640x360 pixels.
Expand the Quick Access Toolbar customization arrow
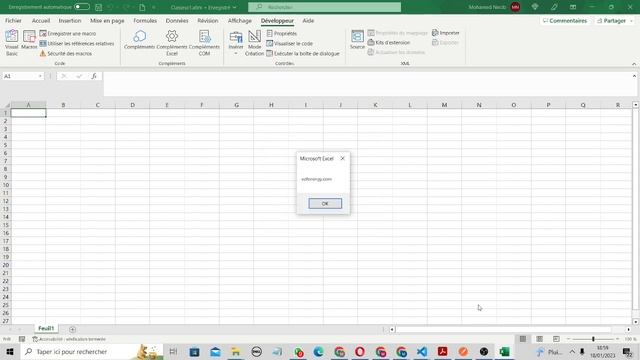pyautogui.click(x=154, y=7)
